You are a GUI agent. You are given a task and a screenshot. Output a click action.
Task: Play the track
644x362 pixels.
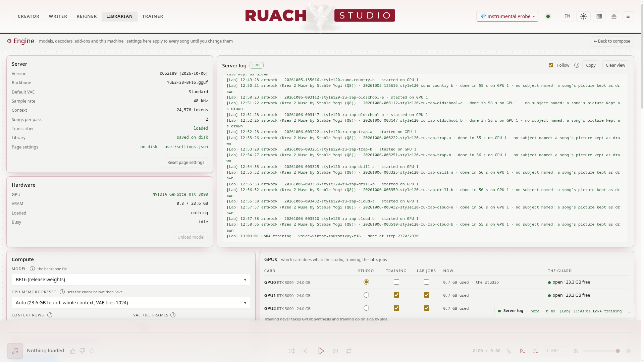tap(321, 351)
